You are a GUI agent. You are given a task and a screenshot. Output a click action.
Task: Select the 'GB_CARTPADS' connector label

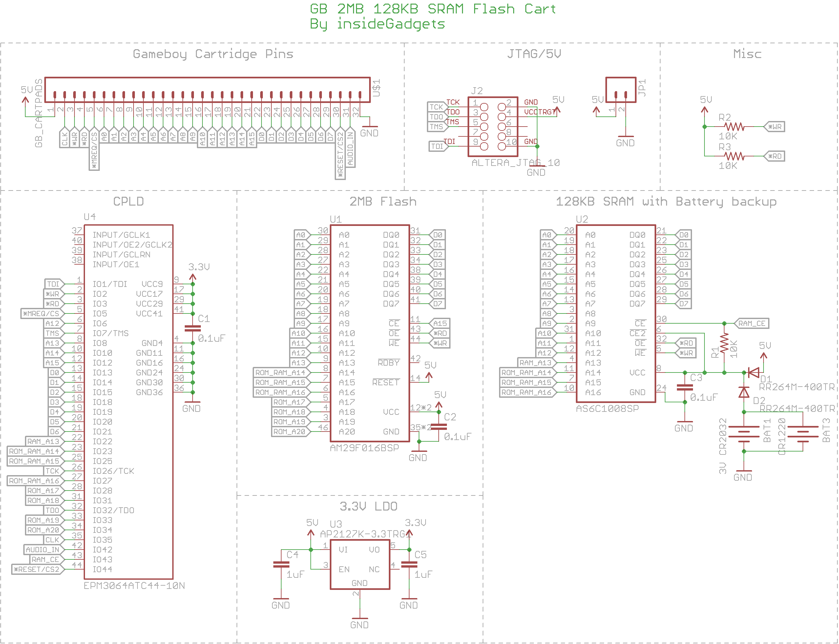coord(38,113)
